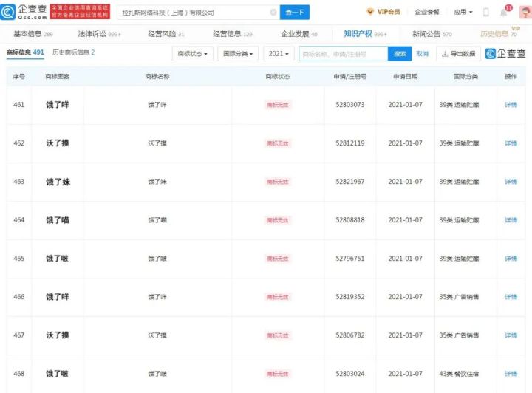Click 导出数据 download button
The width and height of the screenshot is (532, 393).
458,54
